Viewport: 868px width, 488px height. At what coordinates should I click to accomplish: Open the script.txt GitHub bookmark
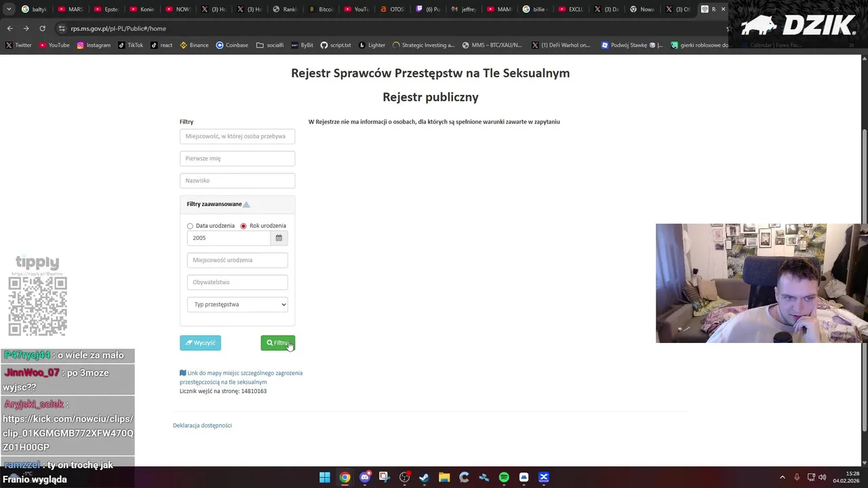pos(336,45)
